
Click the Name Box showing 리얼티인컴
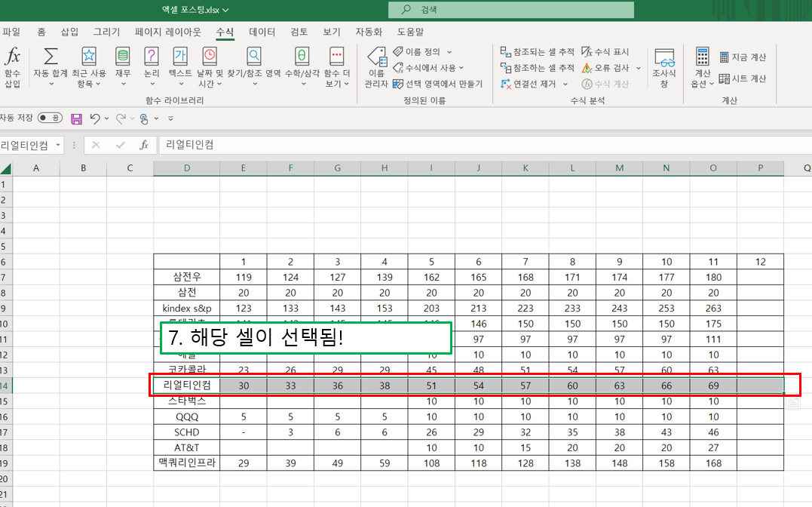(x=26, y=145)
